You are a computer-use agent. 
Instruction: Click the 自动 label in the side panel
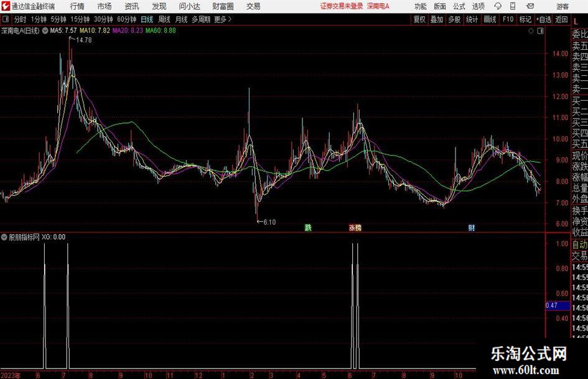(580, 245)
